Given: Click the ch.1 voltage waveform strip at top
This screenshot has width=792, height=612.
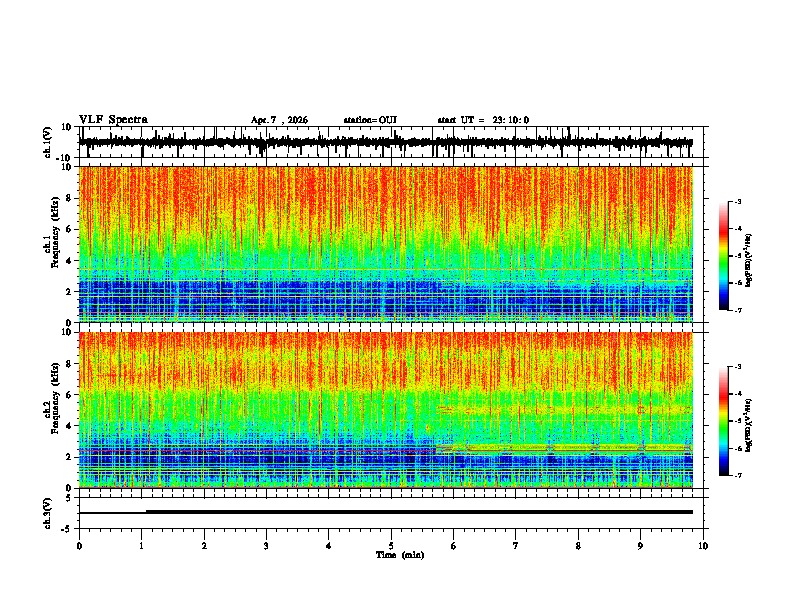Looking at the screenshot, I should click(393, 142).
